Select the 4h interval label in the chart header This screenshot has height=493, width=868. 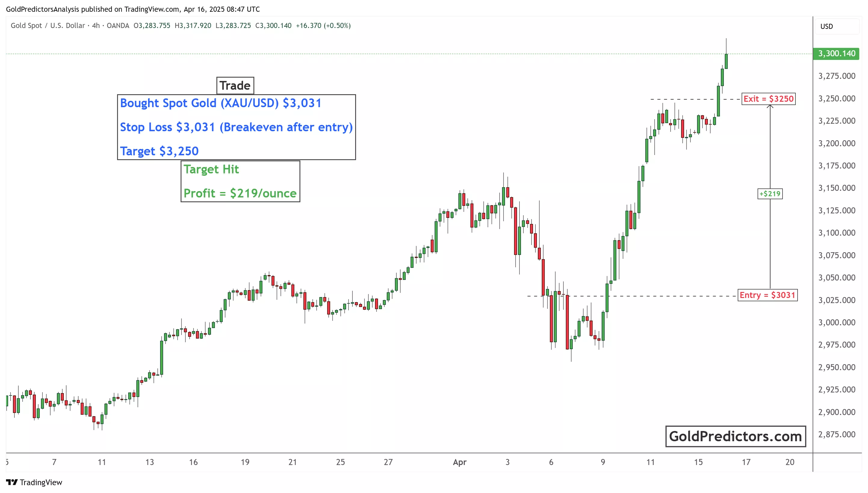coord(96,26)
